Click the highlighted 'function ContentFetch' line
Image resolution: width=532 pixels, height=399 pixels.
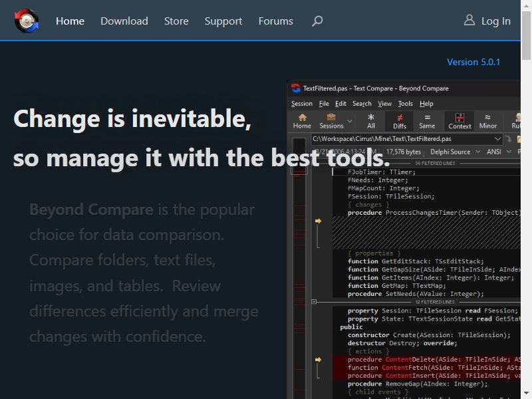(434, 368)
